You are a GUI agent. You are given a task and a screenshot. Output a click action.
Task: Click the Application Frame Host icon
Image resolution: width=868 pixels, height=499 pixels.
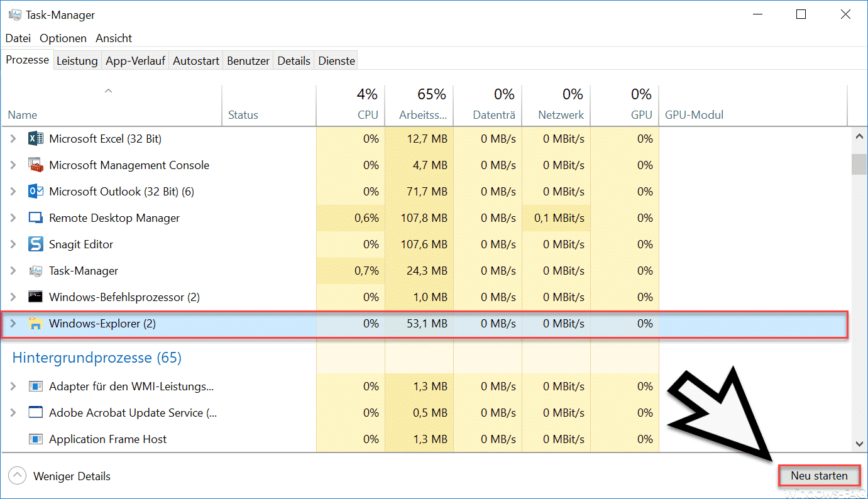[36, 439]
